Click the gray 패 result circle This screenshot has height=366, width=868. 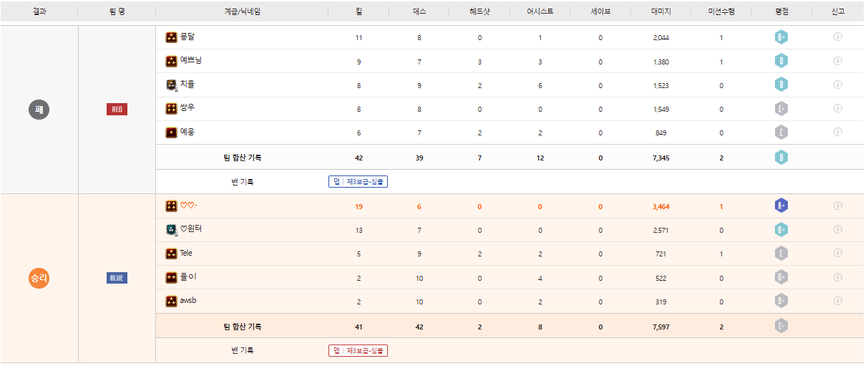click(39, 110)
